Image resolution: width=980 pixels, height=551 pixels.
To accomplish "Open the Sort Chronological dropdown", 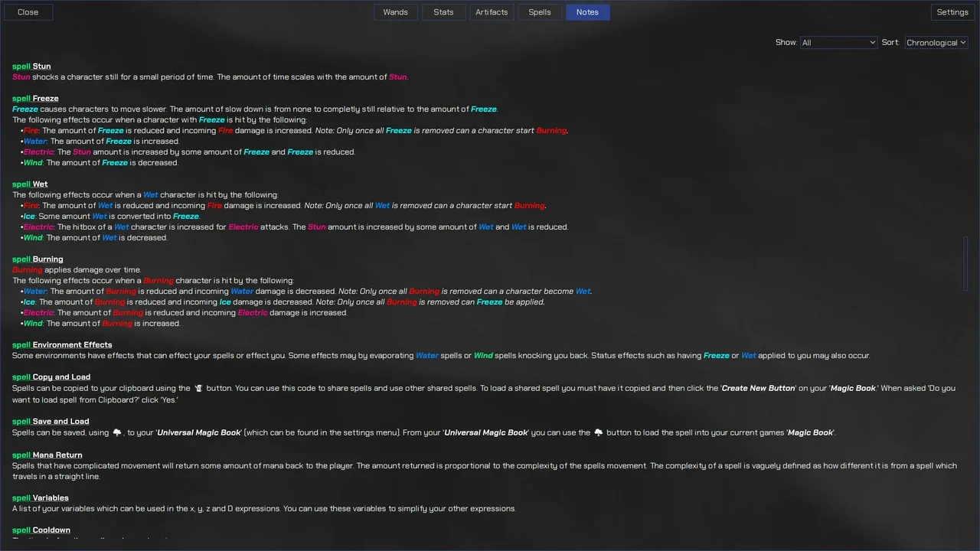I will click(936, 43).
